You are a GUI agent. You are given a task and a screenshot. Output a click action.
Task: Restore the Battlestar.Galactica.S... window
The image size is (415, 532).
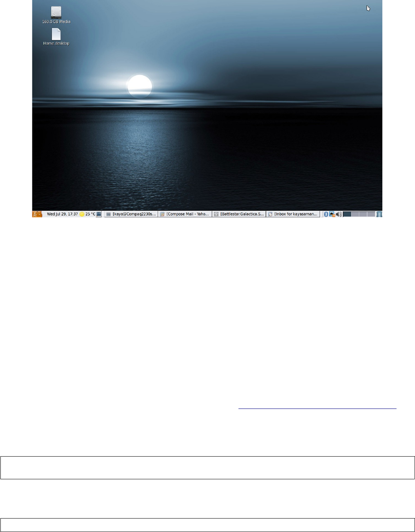pos(239,214)
